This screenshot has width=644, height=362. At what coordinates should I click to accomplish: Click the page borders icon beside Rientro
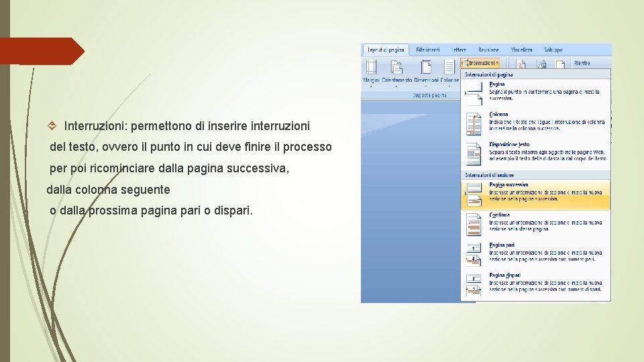pos(560,64)
